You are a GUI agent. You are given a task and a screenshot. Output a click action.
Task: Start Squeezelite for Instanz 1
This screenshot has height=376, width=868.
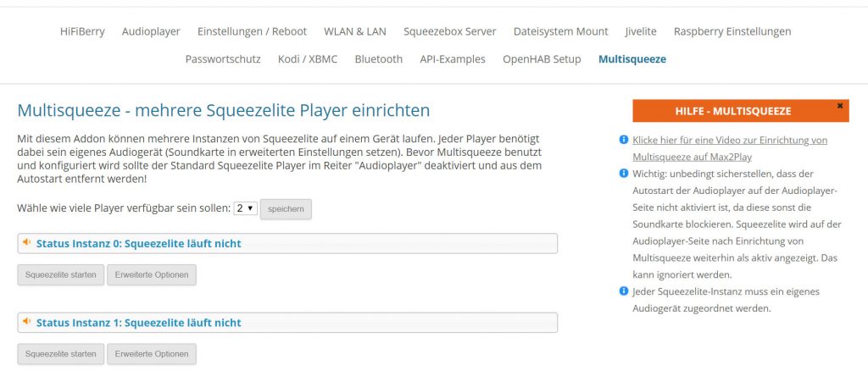(x=61, y=354)
